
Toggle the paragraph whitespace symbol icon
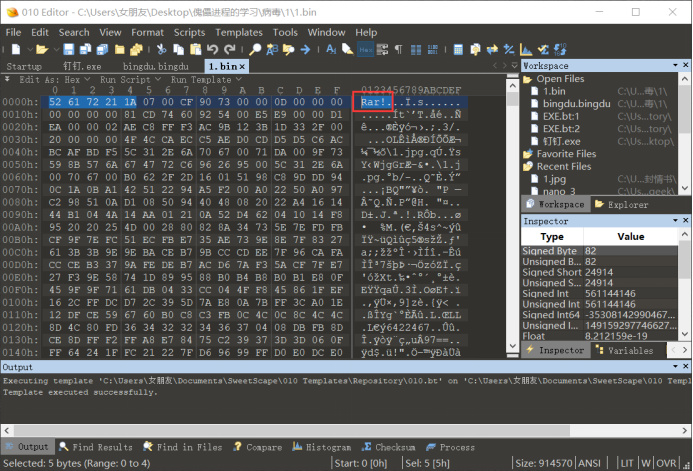399,49
